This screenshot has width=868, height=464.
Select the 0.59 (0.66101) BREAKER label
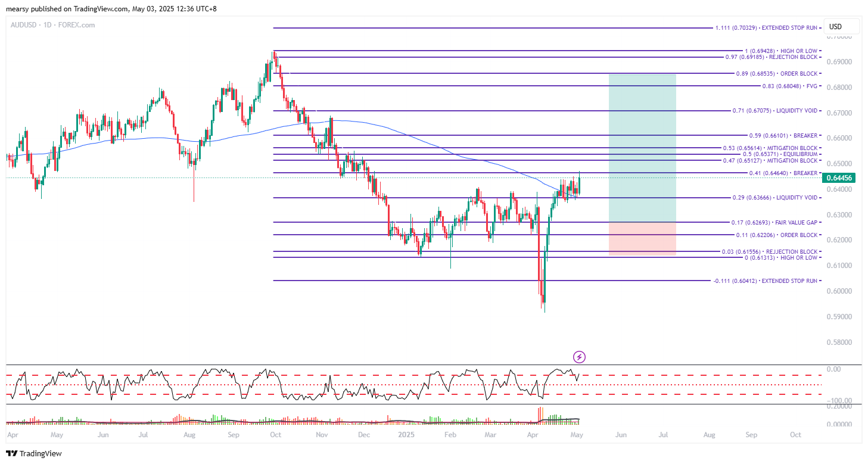[x=784, y=135]
